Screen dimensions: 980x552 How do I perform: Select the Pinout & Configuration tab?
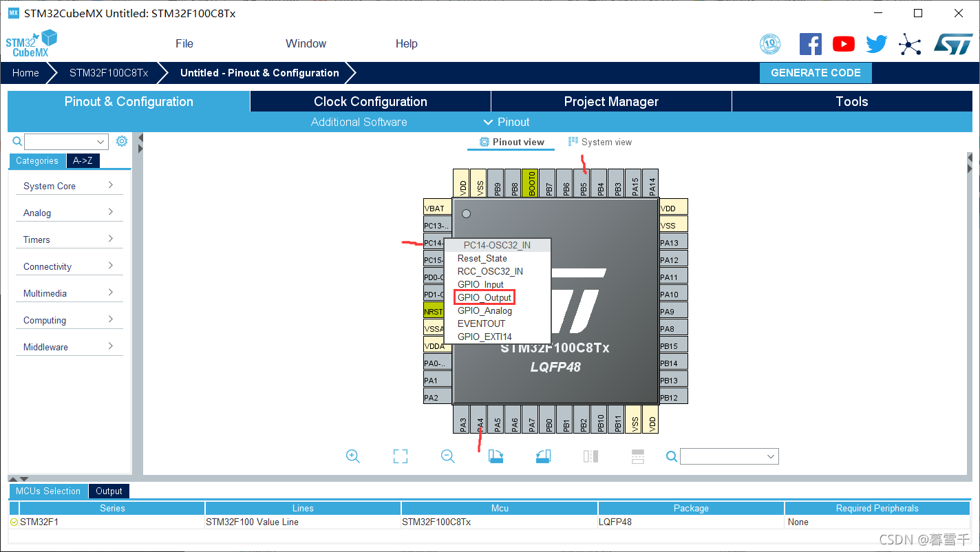[129, 101]
